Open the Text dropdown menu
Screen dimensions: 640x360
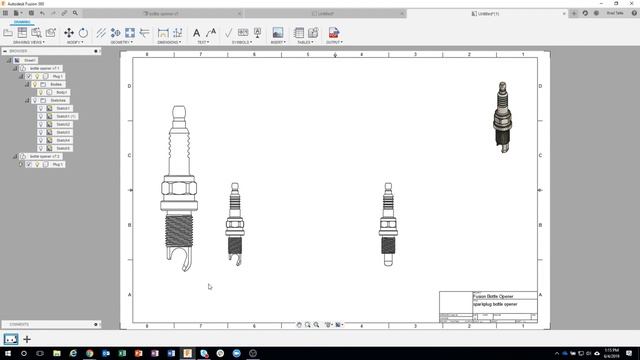(x=203, y=42)
